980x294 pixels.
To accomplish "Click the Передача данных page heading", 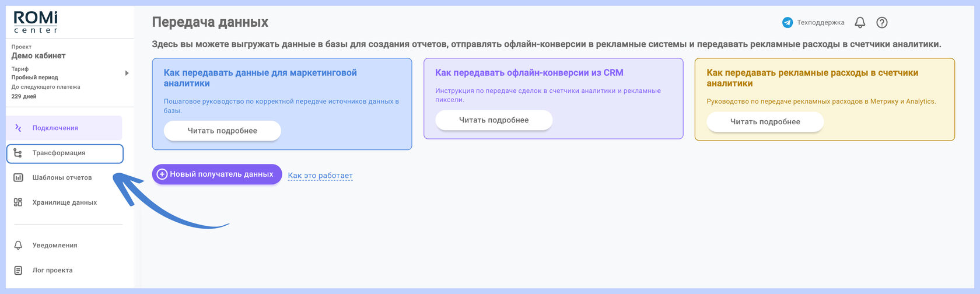I will (210, 22).
